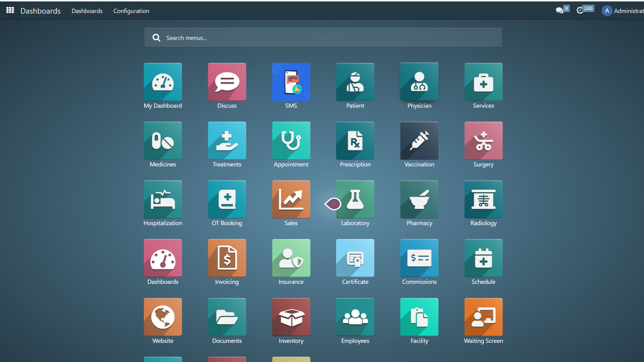Launch the Hospitalization module

pyautogui.click(x=163, y=199)
